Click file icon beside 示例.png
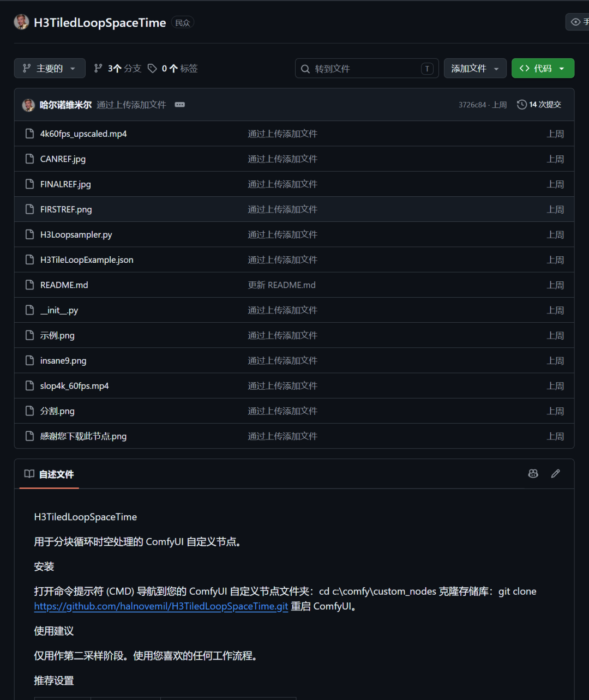 point(30,335)
